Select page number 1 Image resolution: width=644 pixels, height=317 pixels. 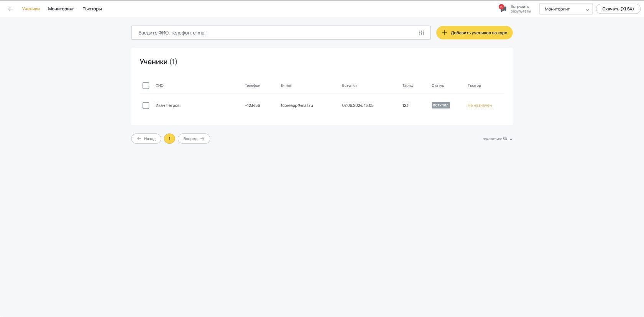[169, 139]
